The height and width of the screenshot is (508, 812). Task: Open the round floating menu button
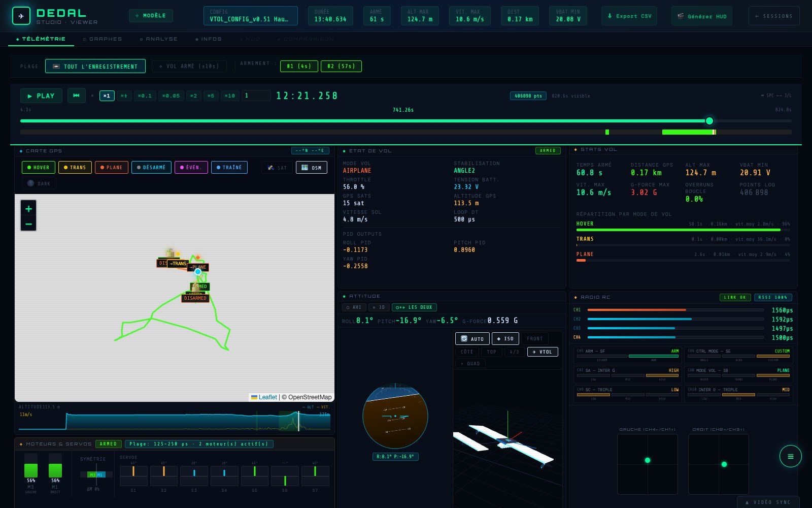pos(790,456)
